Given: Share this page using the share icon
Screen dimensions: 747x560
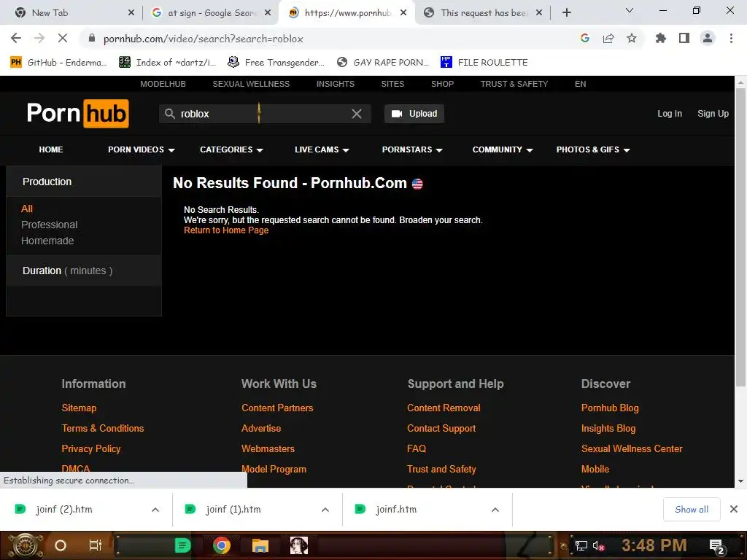Looking at the screenshot, I should 608,38.
